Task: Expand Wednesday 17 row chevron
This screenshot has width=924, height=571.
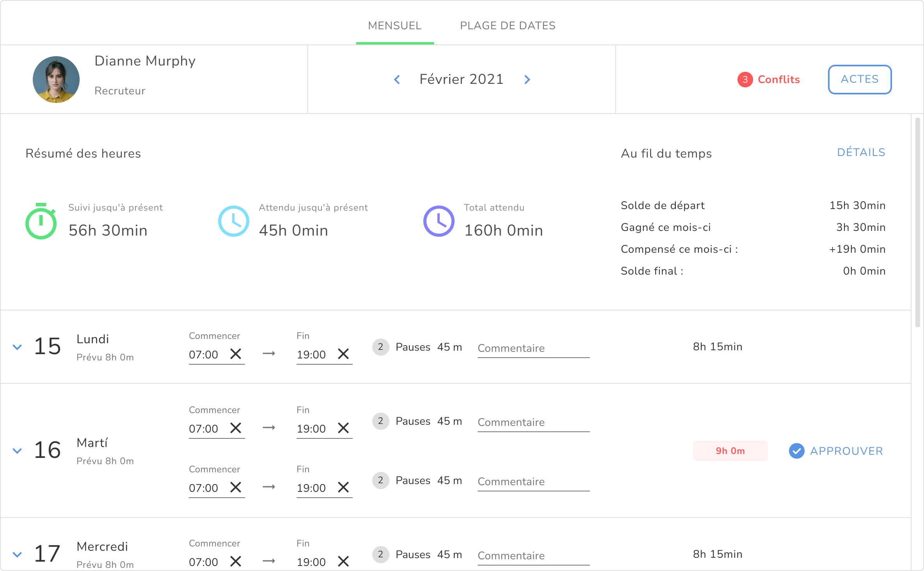Action: click(x=17, y=554)
